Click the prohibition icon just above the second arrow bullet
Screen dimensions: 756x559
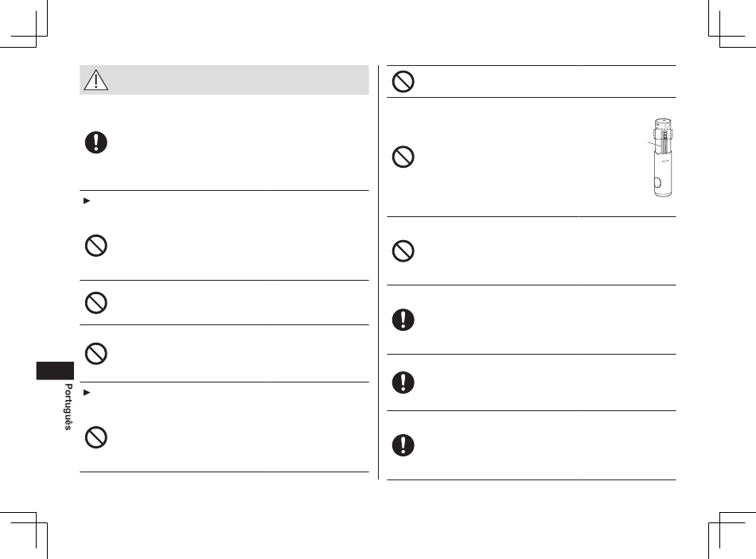(x=96, y=354)
